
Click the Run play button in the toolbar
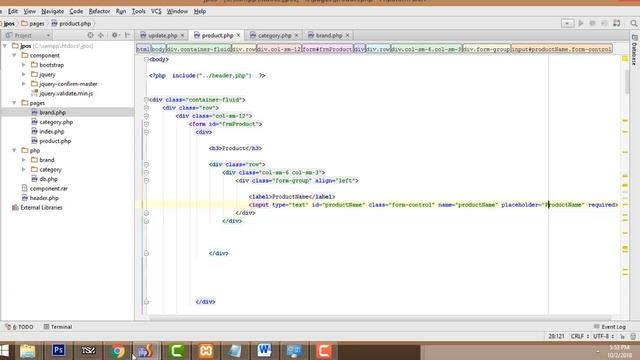click(581, 23)
